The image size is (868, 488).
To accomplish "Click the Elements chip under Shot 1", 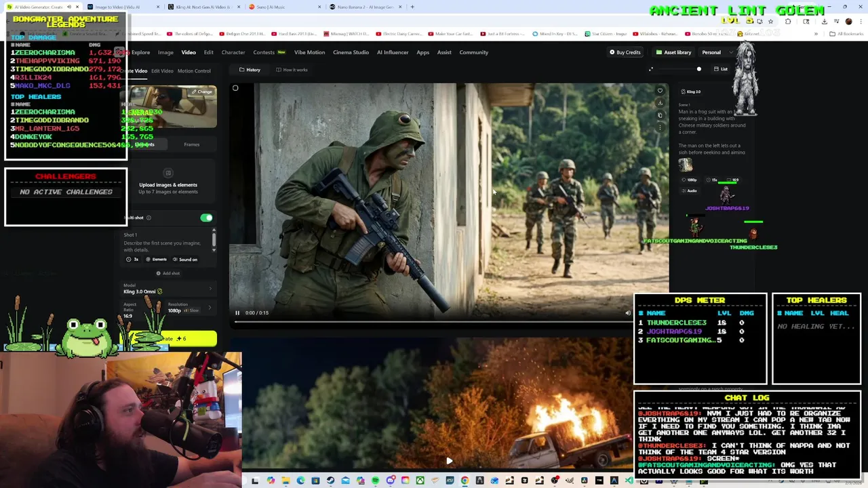I will 157,260.
